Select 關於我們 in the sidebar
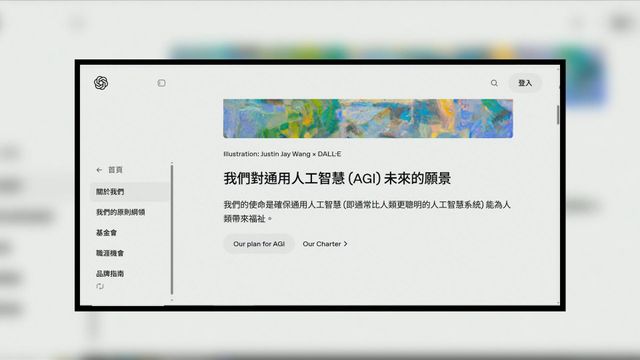640x360 pixels. 129,191
